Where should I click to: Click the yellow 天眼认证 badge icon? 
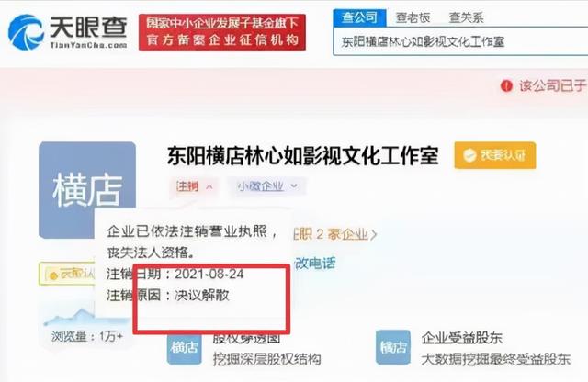pos(53,275)
